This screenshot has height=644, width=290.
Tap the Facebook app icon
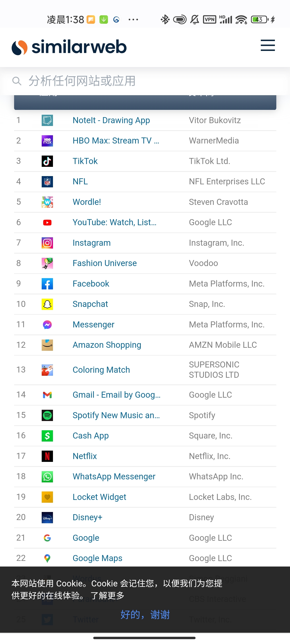47,284
